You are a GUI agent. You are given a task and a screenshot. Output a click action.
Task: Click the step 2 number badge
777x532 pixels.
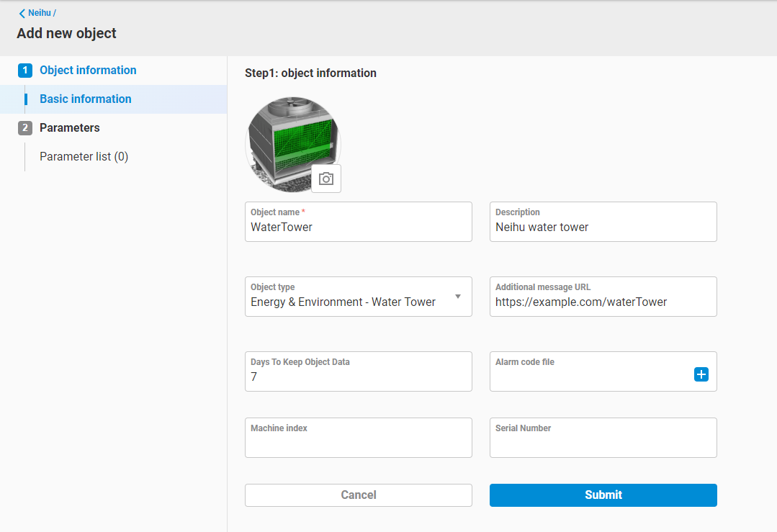pos(25,128)
